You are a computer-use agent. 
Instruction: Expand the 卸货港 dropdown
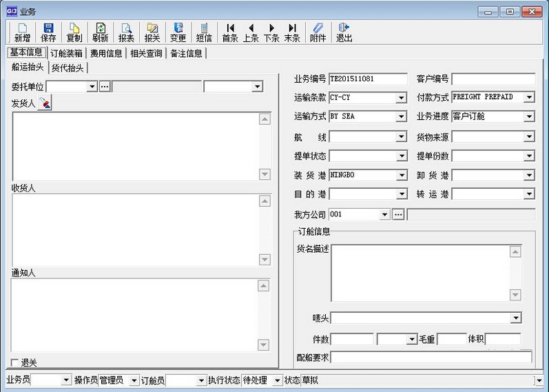pyautogui.click(x=529, y=175)
